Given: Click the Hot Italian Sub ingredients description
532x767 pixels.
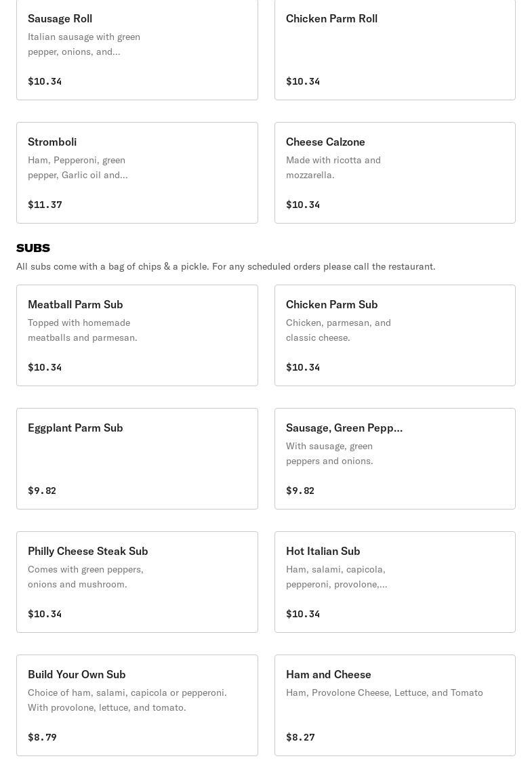Looking at the screenshot, I should (337, 577).
